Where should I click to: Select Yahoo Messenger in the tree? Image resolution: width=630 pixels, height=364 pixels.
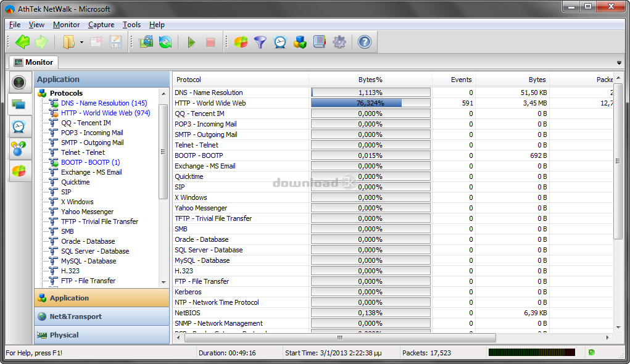[87, 212]
